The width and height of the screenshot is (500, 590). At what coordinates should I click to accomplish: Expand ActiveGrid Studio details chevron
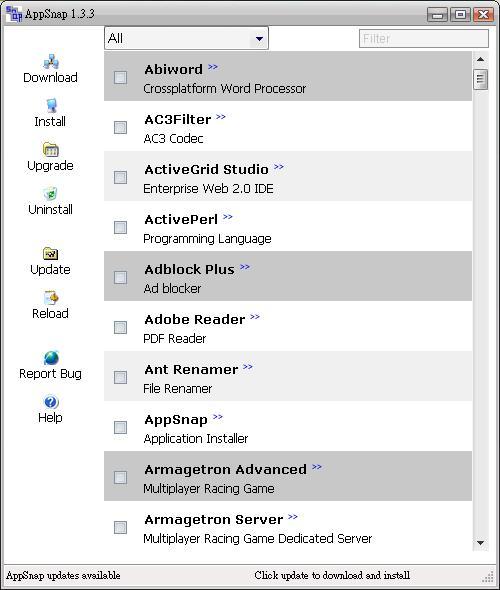click(x=279, y=167)
